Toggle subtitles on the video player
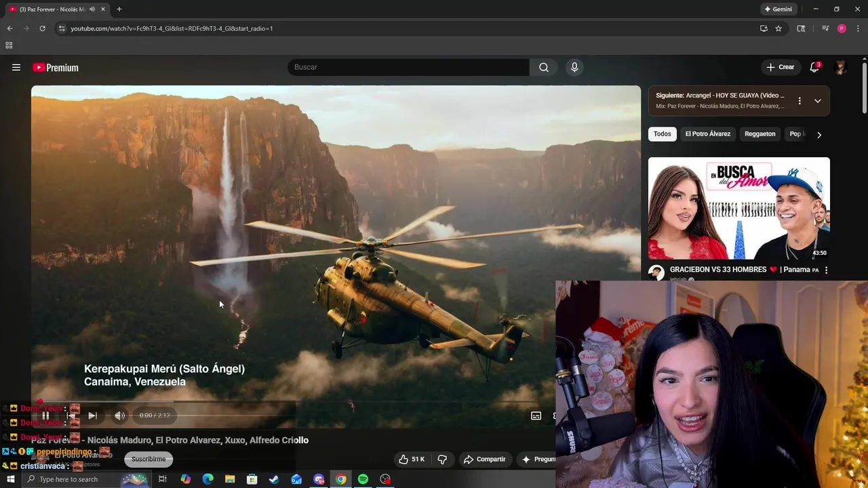The image size is (868, 488). (x=536, y=415)
